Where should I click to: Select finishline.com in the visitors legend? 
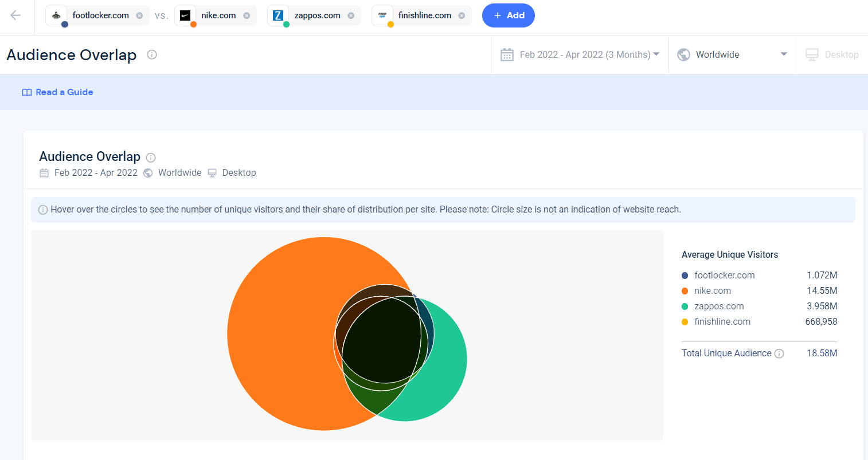tap(722, 322)
